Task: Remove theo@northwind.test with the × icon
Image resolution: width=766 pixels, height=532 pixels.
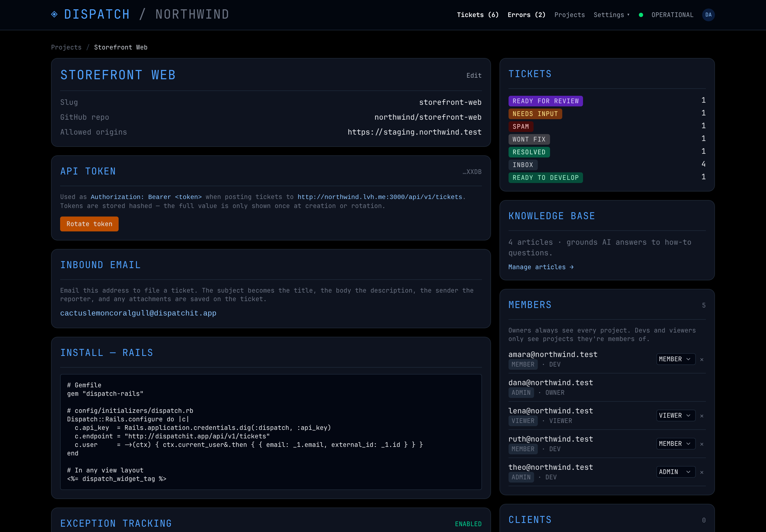Action: [702, 472]
